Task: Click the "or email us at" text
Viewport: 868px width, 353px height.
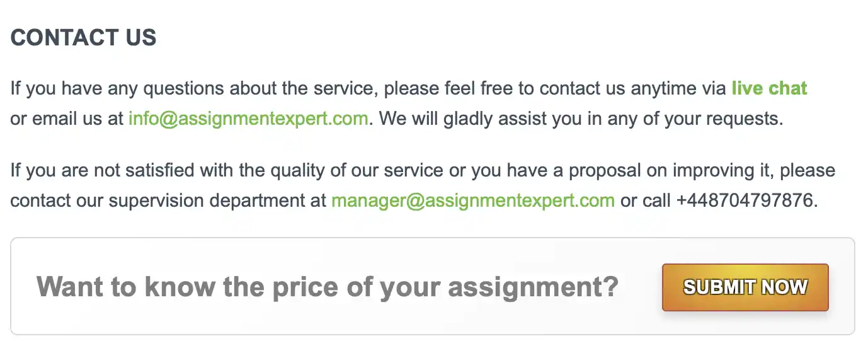Action: pos(67,119)
